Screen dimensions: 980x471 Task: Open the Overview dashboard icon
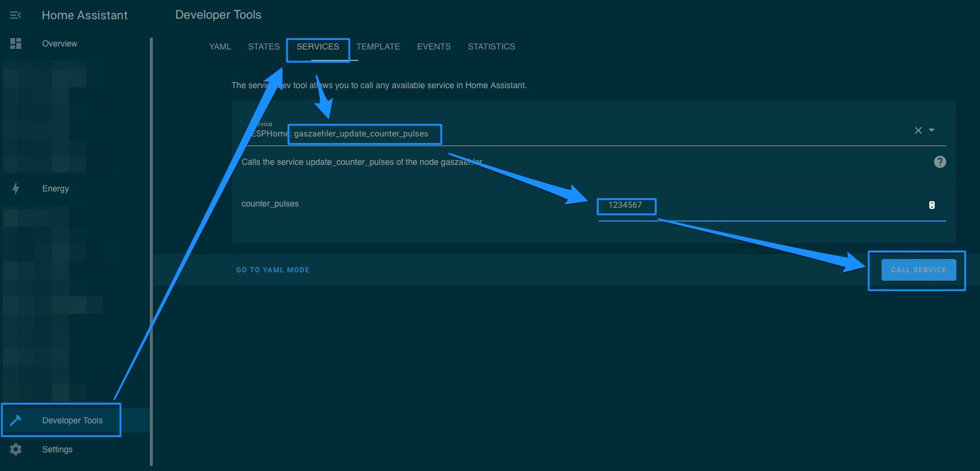click(x=16, y=43)
